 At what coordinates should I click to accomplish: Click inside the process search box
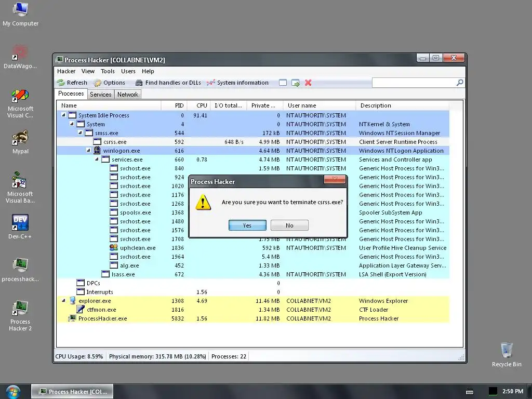[414, 83]
